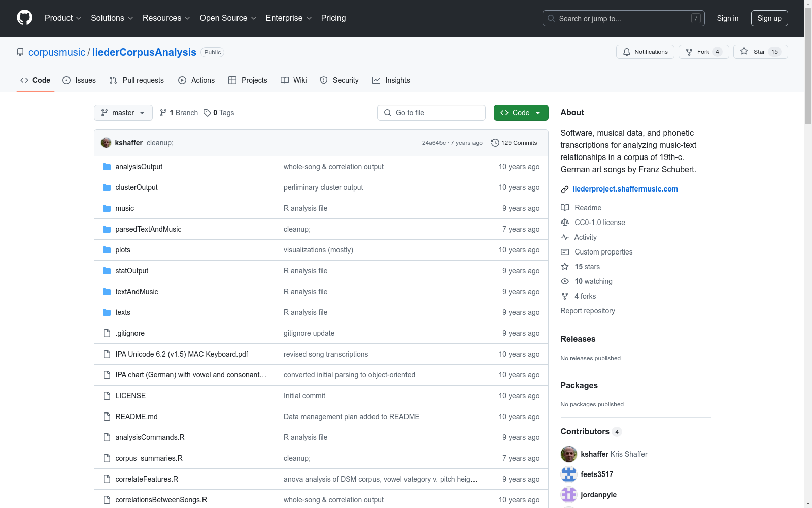Expand the Resources menu
812x508 pixels.
tap(166, 18)
